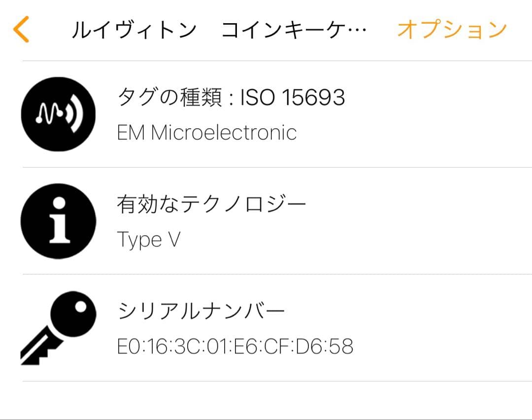Select the EM Microelectronic manufacturer text
Viewport: 532px width, 420px height.
[207, 133]
